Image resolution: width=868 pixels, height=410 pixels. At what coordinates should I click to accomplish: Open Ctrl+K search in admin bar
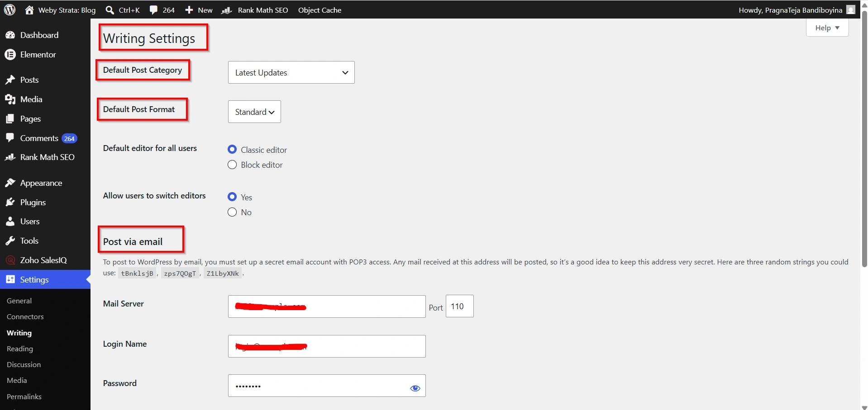(x=123, y=10)
